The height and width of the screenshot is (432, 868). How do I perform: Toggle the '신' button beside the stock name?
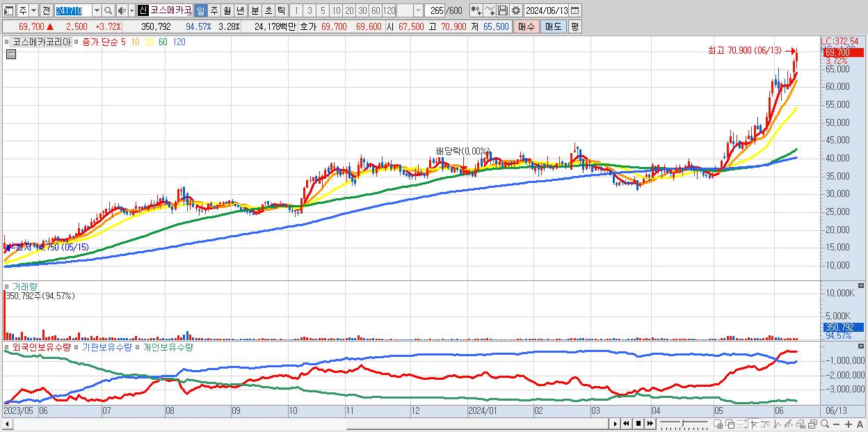point(143,10)
